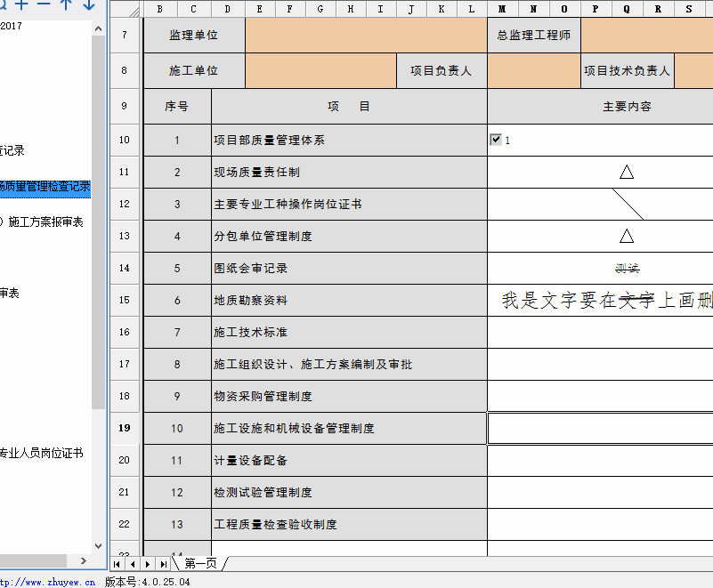Click the empty content cell for 施工技术标准
The height and width of the screenshot is (588, 713).
[599, 332]
